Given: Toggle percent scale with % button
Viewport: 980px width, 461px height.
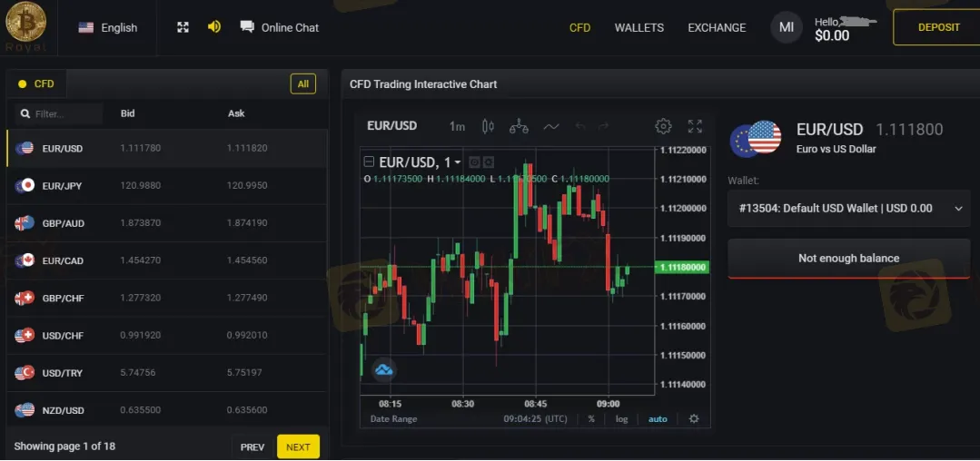Looking at the screenshot, I should [591, 419].
